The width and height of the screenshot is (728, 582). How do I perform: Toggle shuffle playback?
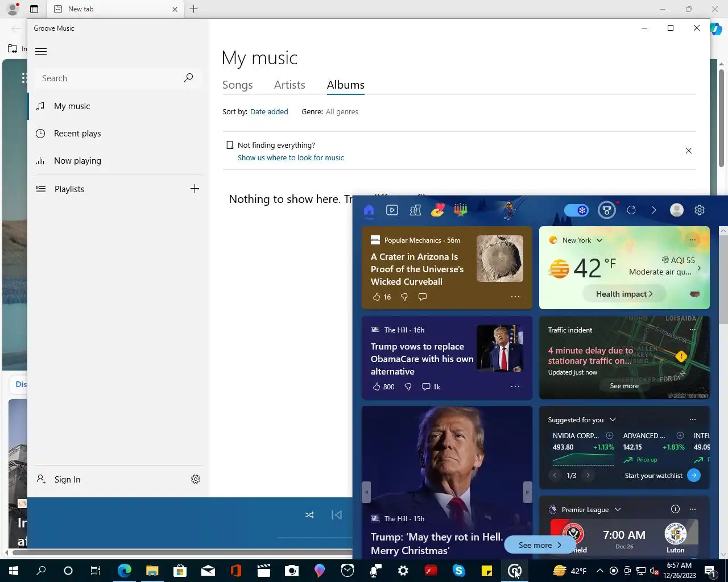coord(309,515)
